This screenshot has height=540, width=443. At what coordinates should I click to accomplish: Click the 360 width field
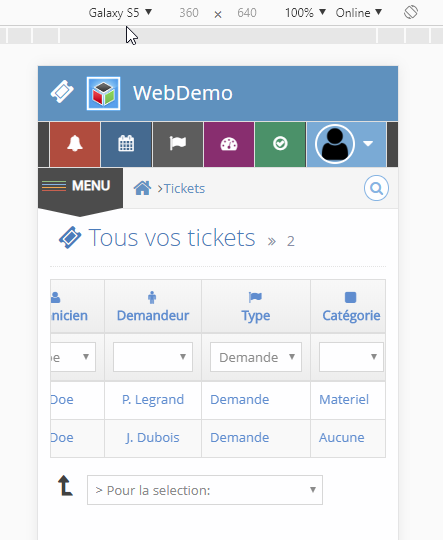189,13
